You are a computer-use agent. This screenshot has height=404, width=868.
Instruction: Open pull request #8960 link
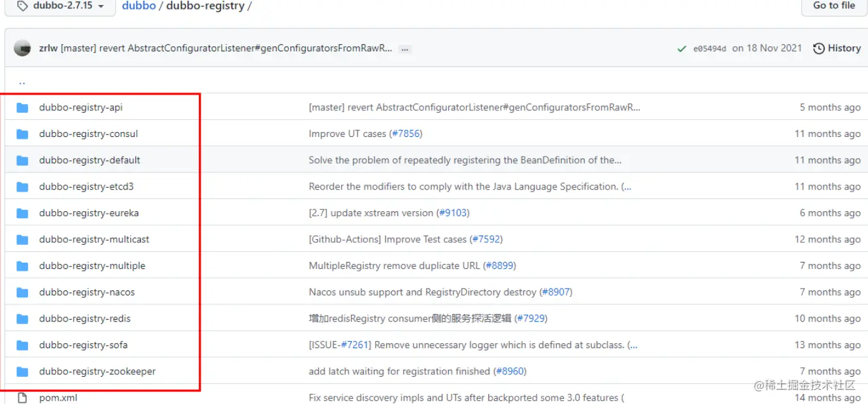click(510, 371)
